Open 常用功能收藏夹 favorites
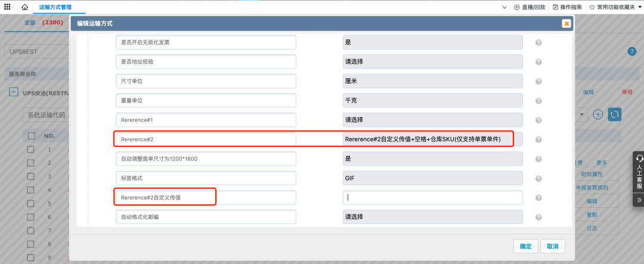Image resolution: width=644 pixels, height=264 pixels. [x=614, y=7]
